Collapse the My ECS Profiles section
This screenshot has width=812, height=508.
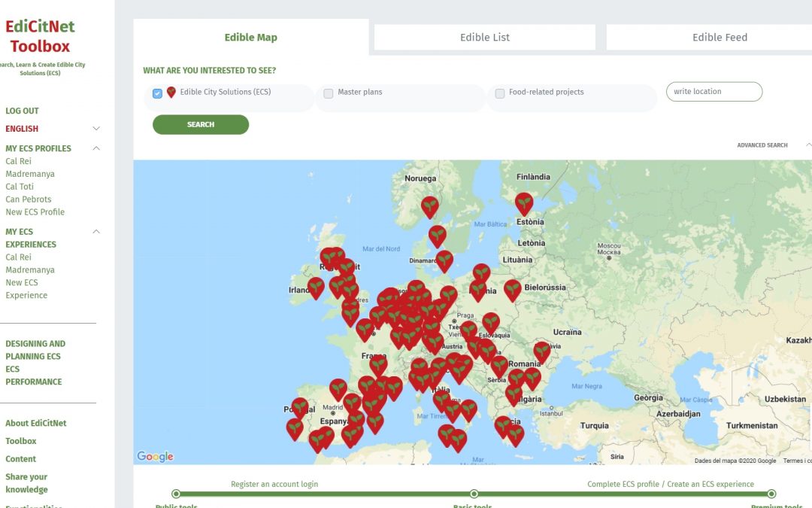(x=96, y=148)
